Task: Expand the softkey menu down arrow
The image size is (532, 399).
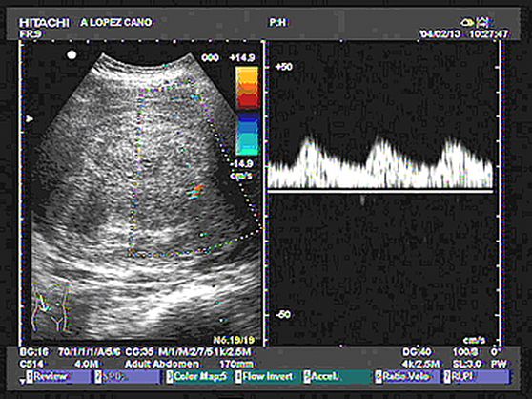Action: 22,382
